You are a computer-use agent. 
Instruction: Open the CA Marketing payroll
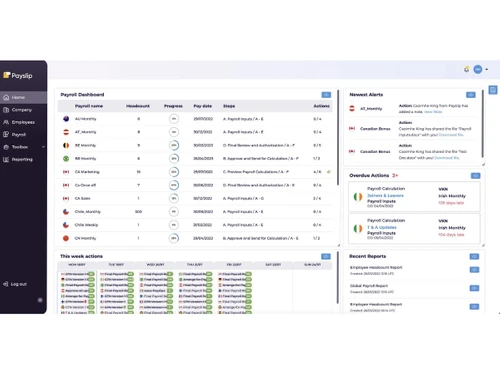click(x=87, y=172)
